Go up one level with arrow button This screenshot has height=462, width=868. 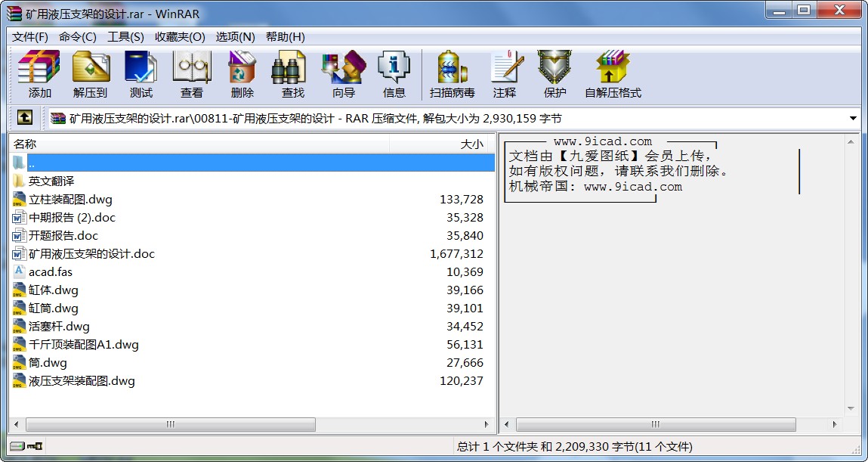[25, 118]
